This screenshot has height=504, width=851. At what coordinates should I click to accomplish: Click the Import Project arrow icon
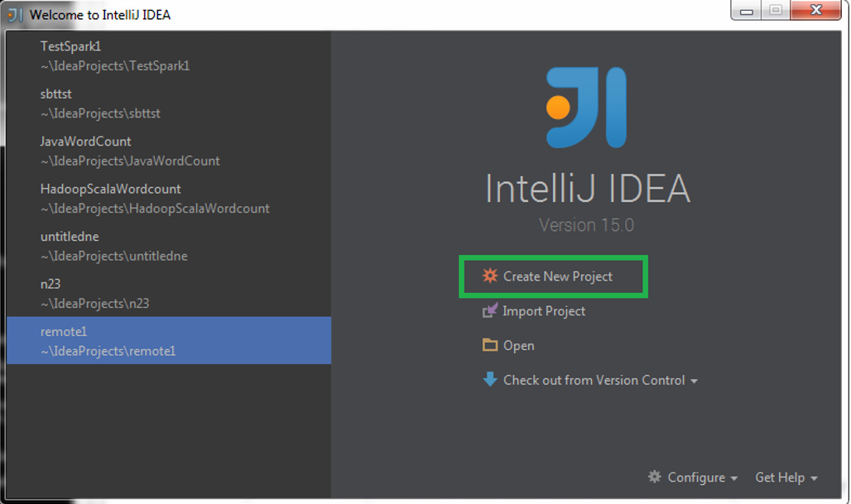490,311
